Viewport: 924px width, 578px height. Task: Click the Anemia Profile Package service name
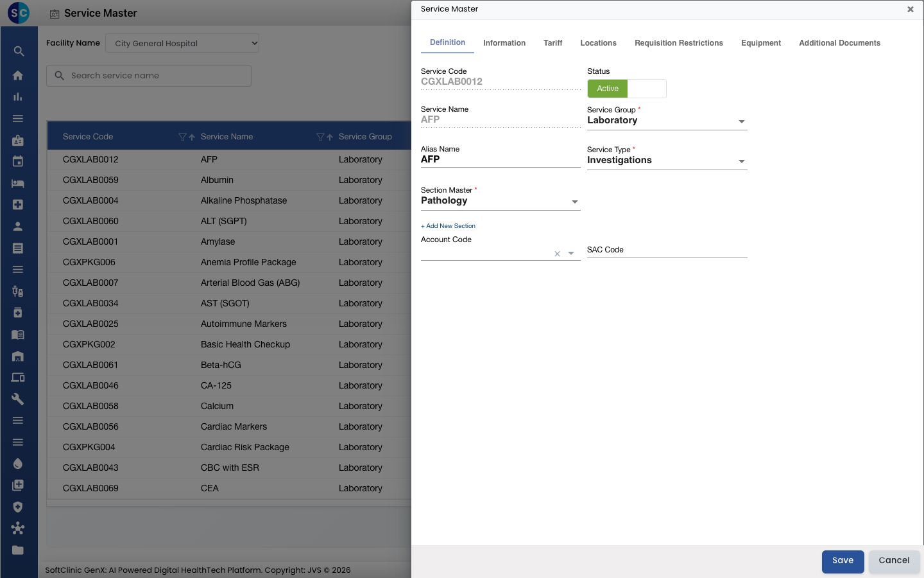(x=248, y=262)
